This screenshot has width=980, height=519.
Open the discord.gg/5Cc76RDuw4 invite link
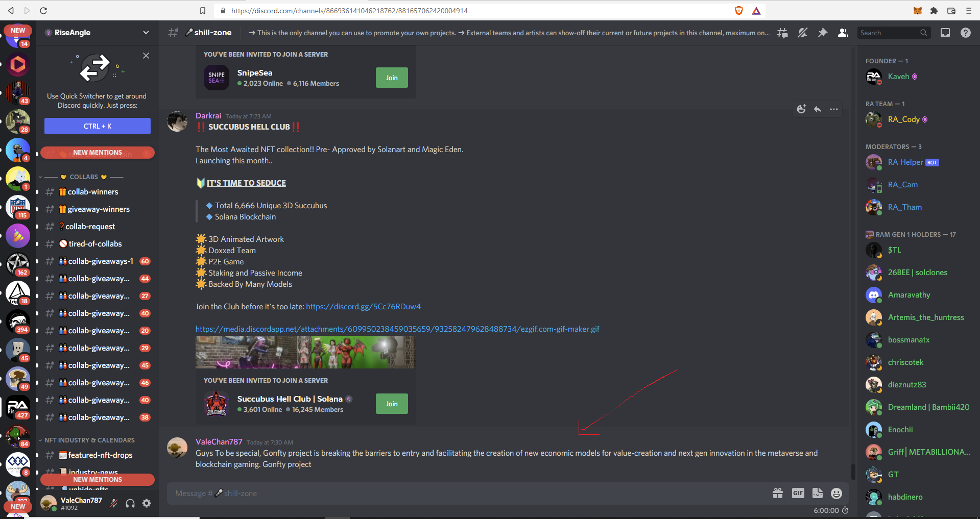coord(363,307)
